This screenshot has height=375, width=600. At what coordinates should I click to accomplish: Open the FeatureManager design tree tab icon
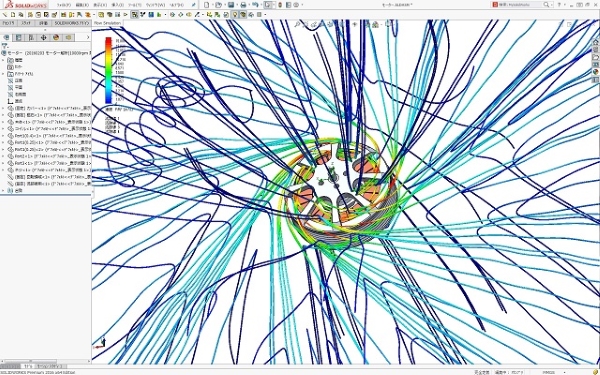[6, 38]
